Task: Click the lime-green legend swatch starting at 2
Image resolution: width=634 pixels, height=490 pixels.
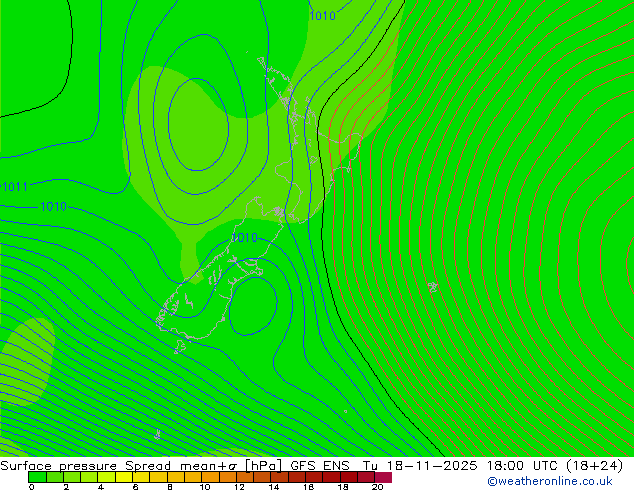Action: 72,477
